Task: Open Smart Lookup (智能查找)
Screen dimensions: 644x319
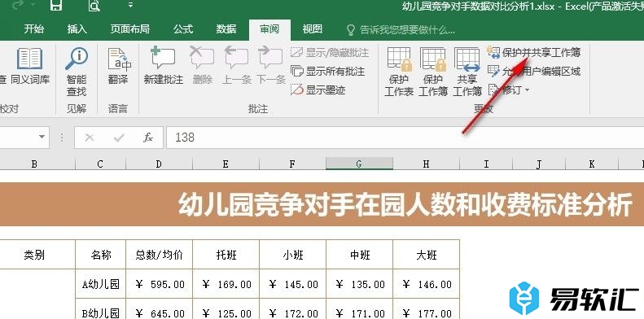Action: point(77,72)
